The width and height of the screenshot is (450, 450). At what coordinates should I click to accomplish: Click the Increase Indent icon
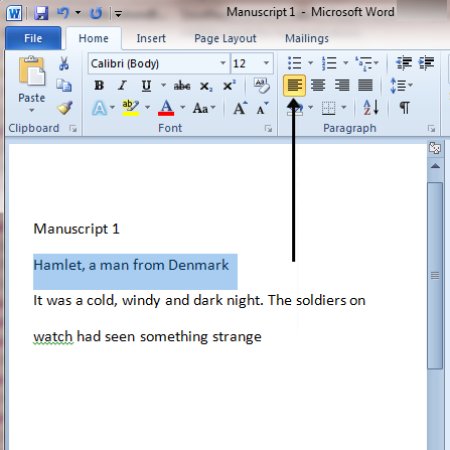tap(426, 63)
